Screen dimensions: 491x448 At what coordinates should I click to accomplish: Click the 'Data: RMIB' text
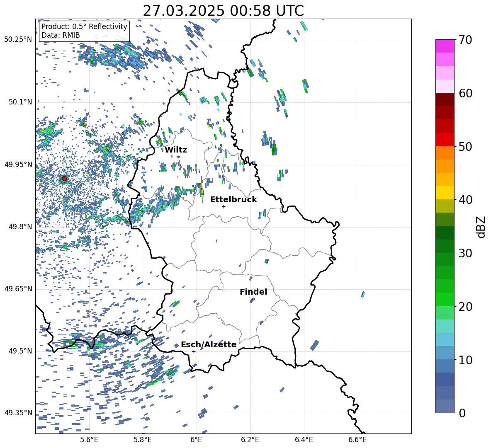click(61, 35)
